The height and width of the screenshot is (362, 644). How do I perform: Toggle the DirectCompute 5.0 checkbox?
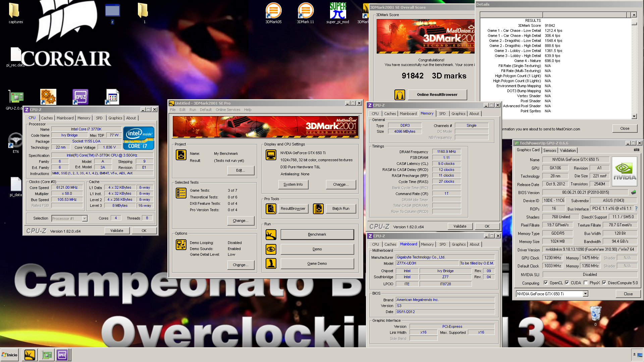coord(604,283)
